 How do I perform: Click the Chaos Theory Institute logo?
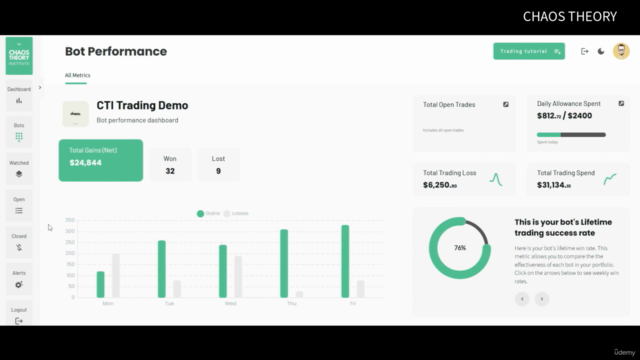click(19, 56)
